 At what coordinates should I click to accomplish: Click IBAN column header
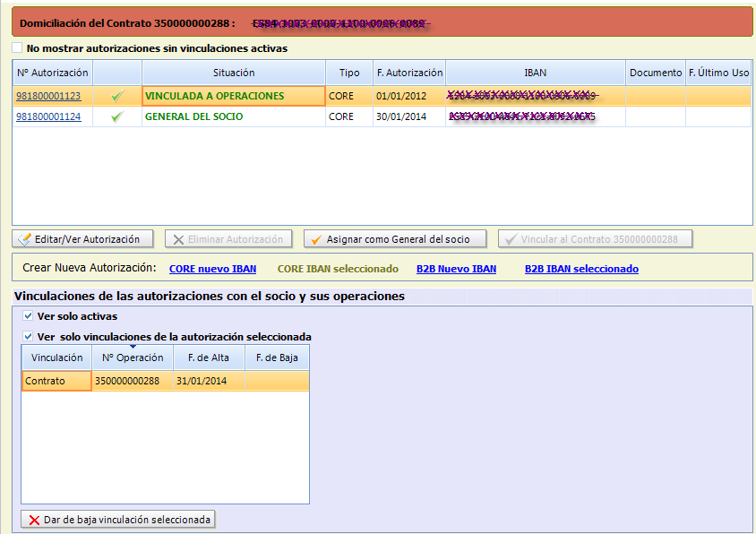(x=535, y=73)
